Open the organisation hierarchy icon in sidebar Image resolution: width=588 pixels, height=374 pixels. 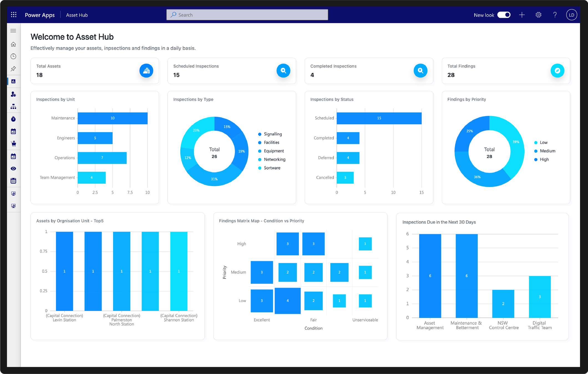pyautogui.click(x=13, y=107)
